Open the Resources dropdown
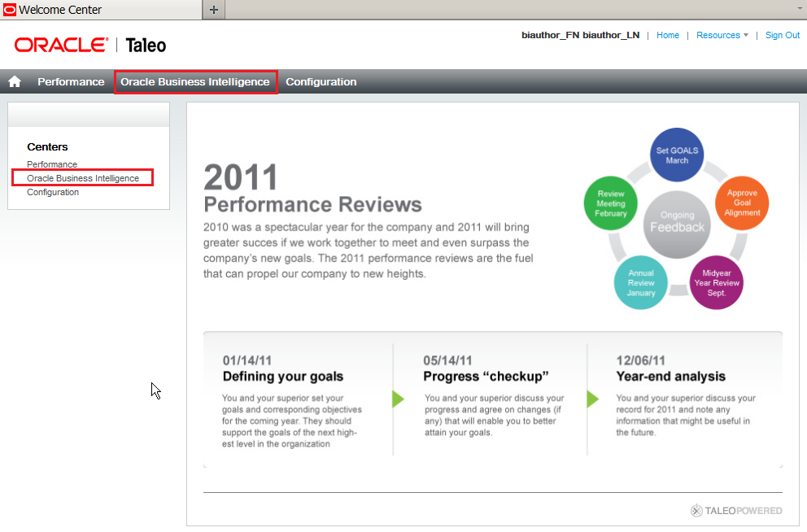This screenshot has height=532, width=807. [721, 35]
